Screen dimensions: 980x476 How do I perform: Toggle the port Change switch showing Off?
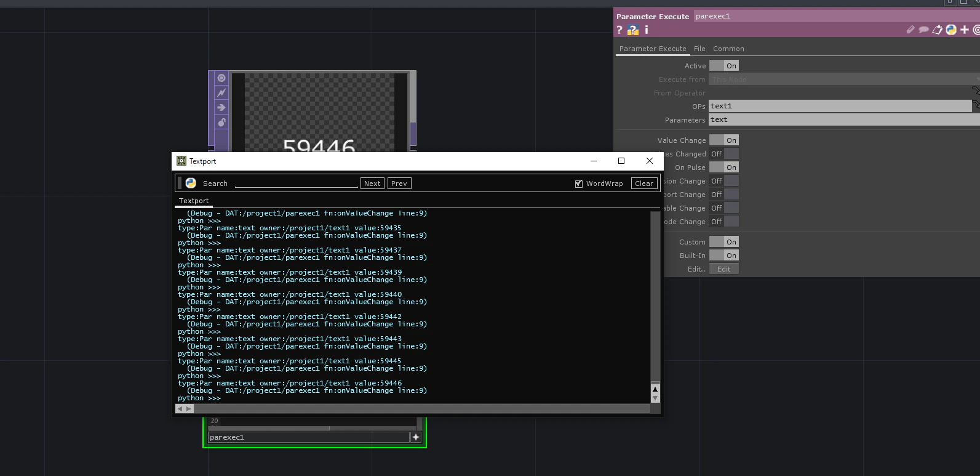pos(724,195)
